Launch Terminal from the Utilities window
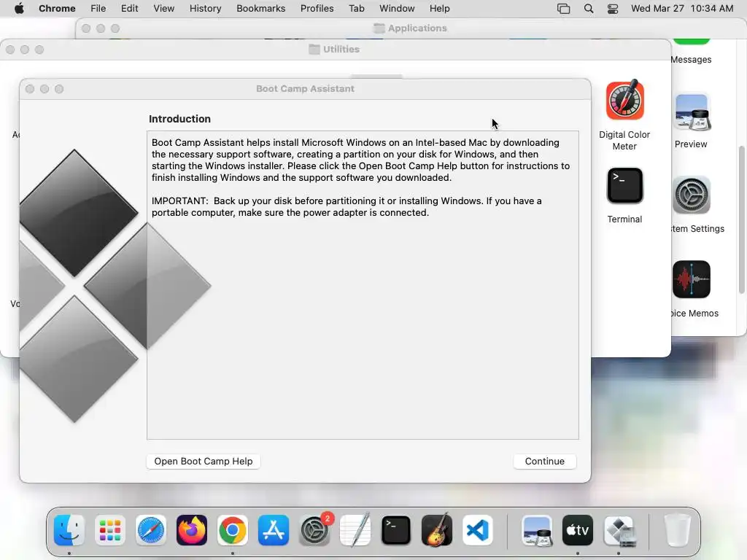Image resolution: width=747 pixels, height=560 pixels. point(624,185)
